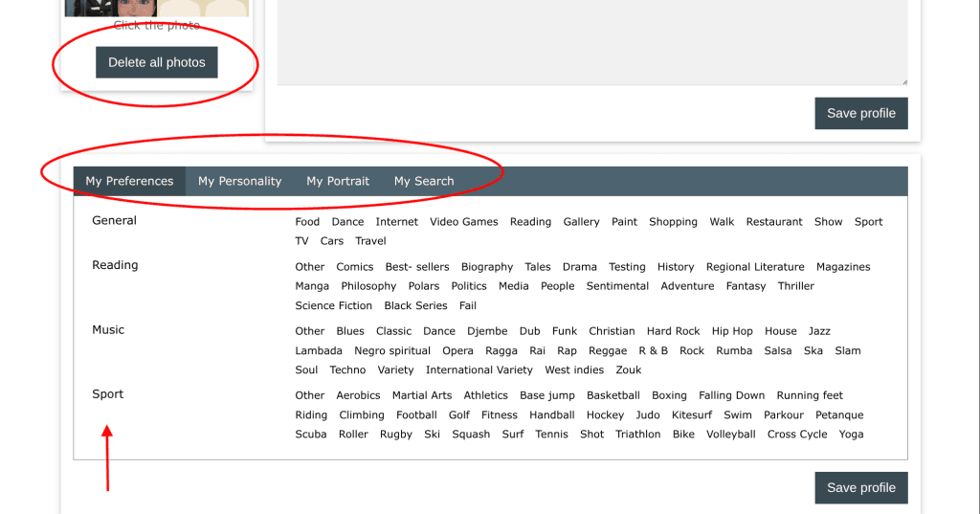Select Yoga in the Sport list

coord(851,435)
